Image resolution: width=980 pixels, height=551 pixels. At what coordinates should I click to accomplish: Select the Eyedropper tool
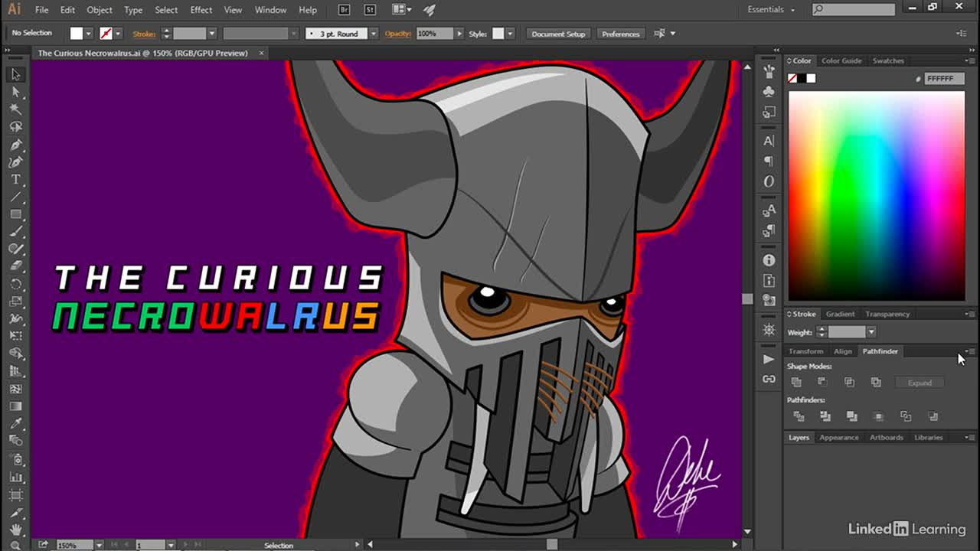15,424
